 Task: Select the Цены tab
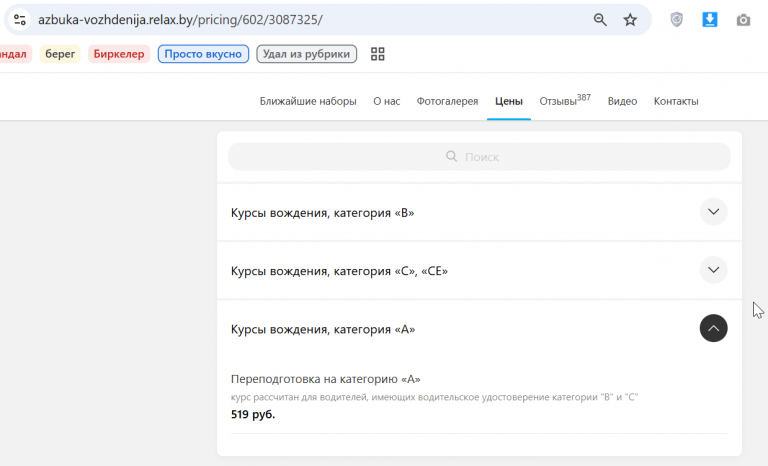click(509, 101)
